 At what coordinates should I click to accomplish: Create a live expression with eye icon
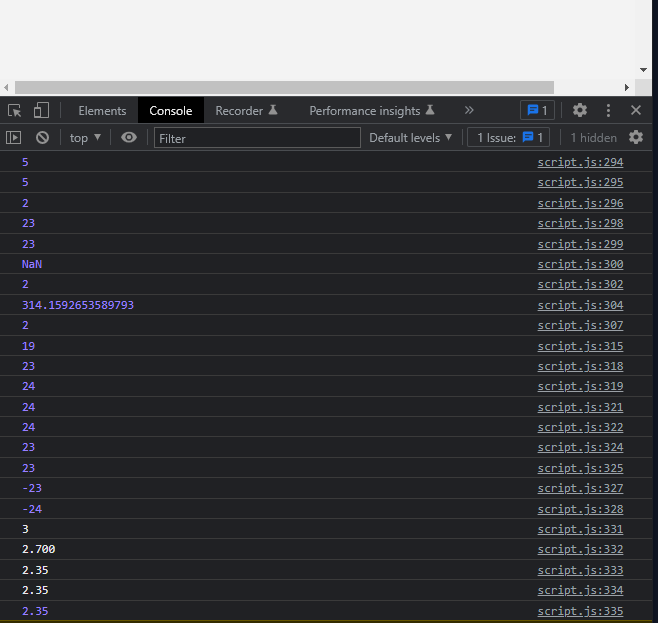click(x=129, y=138)
